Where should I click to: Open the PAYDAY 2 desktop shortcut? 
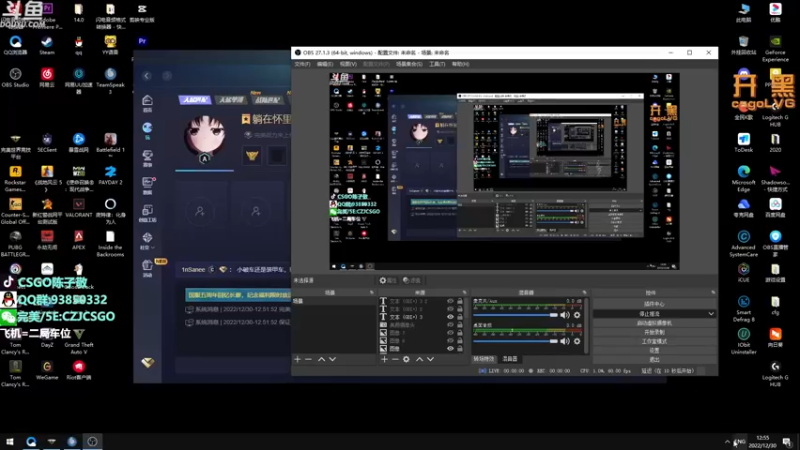point(110,175)
